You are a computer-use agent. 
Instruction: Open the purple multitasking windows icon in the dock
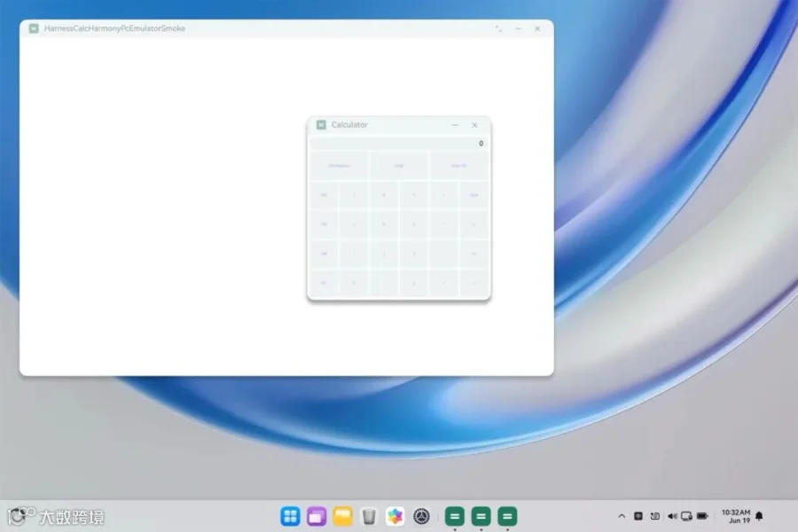pyautogui.click(x=317, y=516)
